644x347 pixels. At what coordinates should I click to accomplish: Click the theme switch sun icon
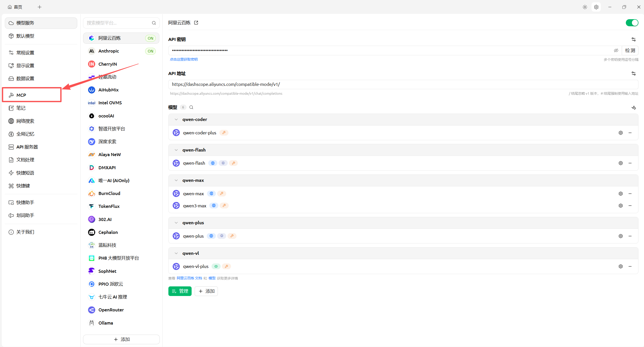(x=585, y=7)
